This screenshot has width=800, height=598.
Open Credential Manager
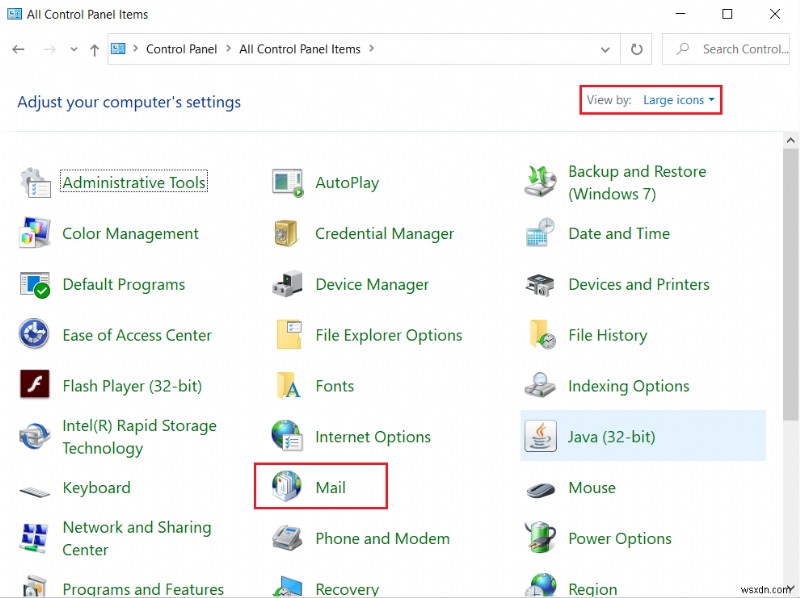coord(384,233)
